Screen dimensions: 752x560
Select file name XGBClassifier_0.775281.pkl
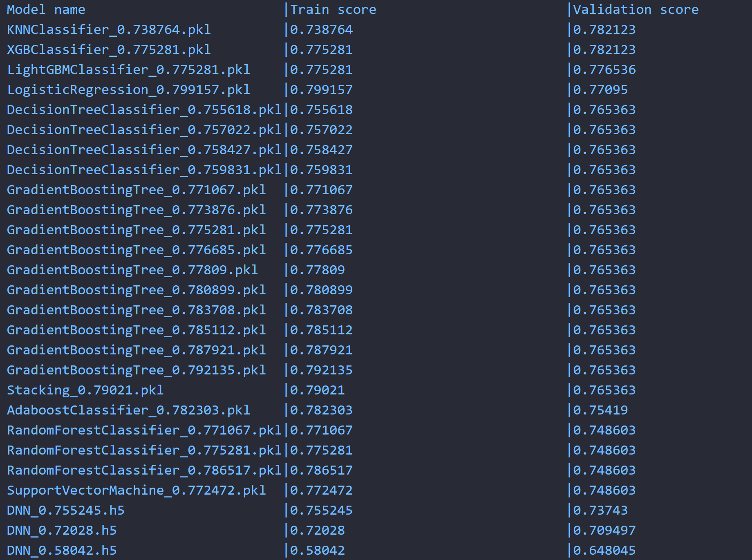(x=109, y=50)
